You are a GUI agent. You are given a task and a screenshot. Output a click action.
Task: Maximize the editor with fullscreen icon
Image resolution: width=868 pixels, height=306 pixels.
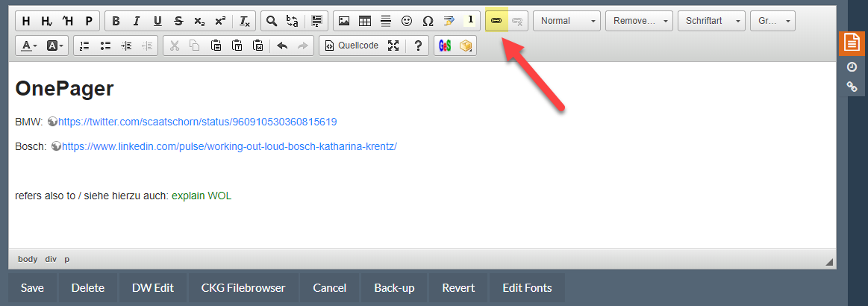tap(393, 46)
